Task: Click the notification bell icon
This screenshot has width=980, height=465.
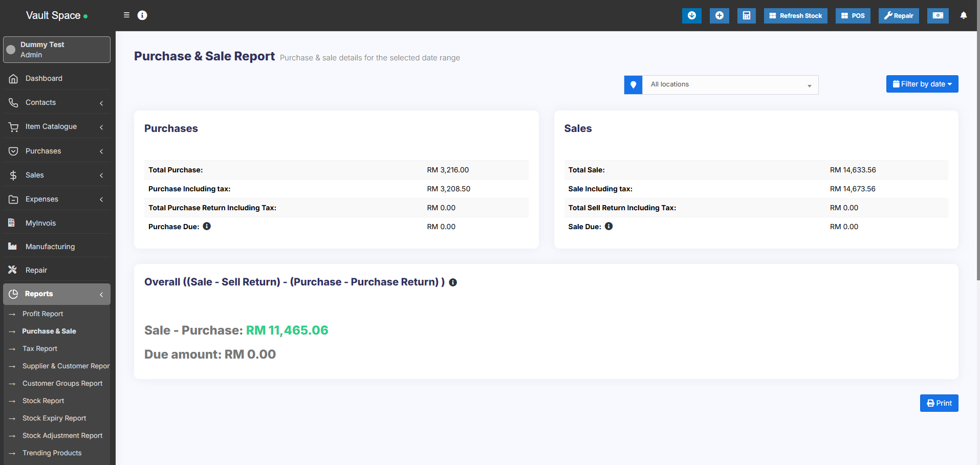Action: (x=963, y=15)
